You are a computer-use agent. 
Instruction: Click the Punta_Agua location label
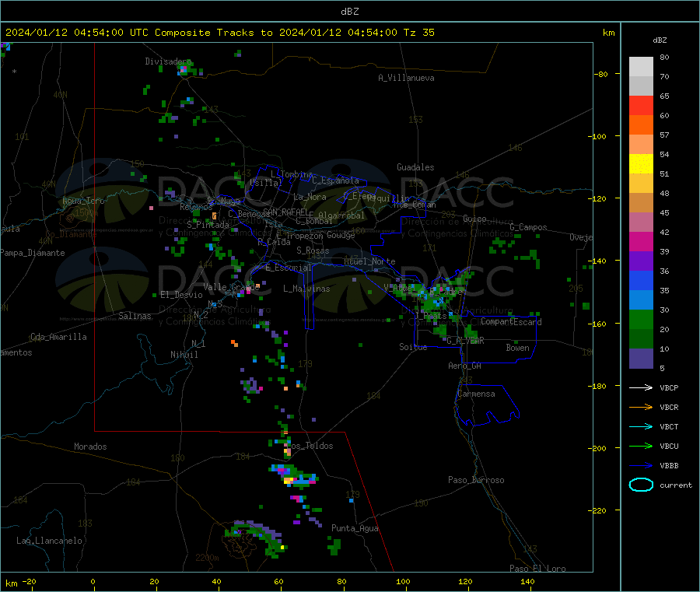coord(355,528)
